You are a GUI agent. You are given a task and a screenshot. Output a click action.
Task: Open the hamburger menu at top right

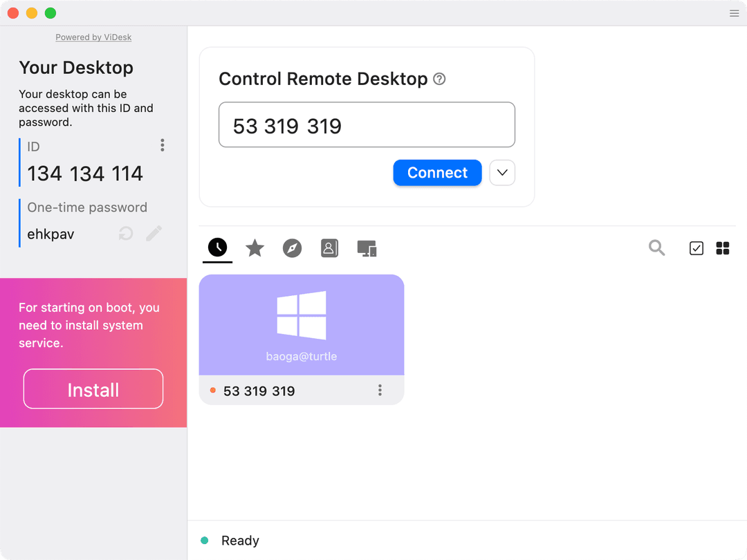pyautogui.click(x=734, y=12)
